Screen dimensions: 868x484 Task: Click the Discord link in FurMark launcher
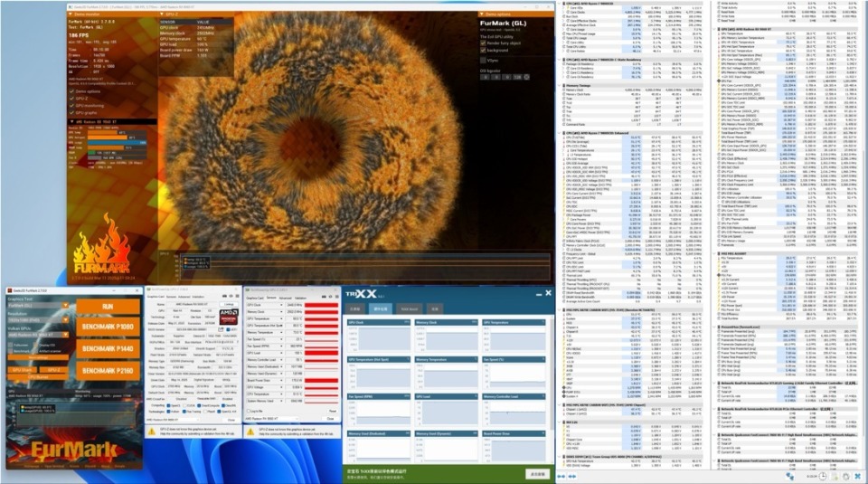click(x=90, y=466)
